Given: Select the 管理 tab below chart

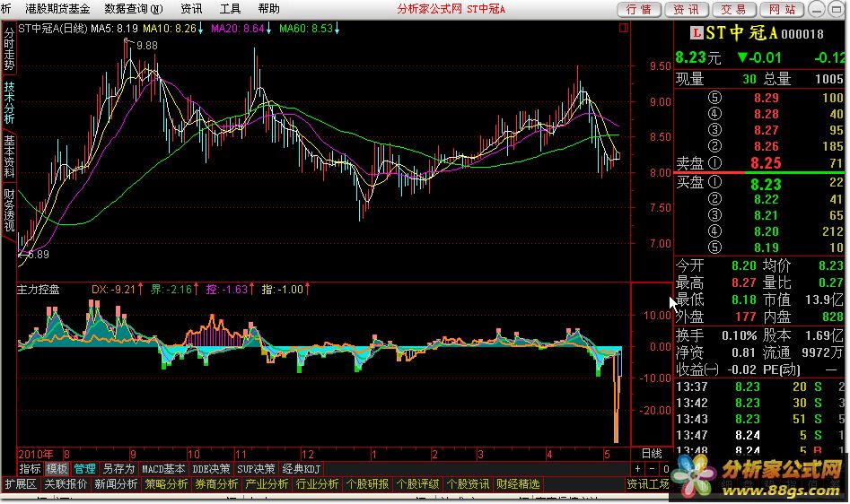Looking at the screenshot, I should tap(84, 469).
